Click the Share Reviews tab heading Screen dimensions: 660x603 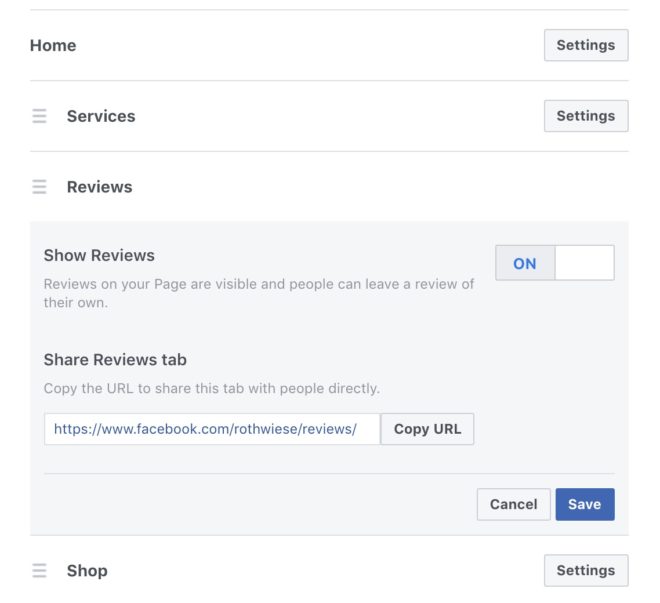coord(115,360)
